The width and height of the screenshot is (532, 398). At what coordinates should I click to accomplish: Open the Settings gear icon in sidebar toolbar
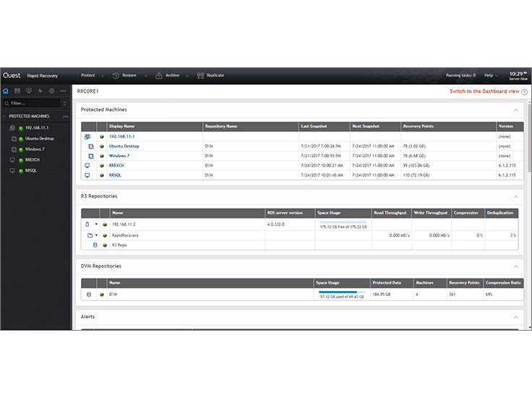point(51,91)
